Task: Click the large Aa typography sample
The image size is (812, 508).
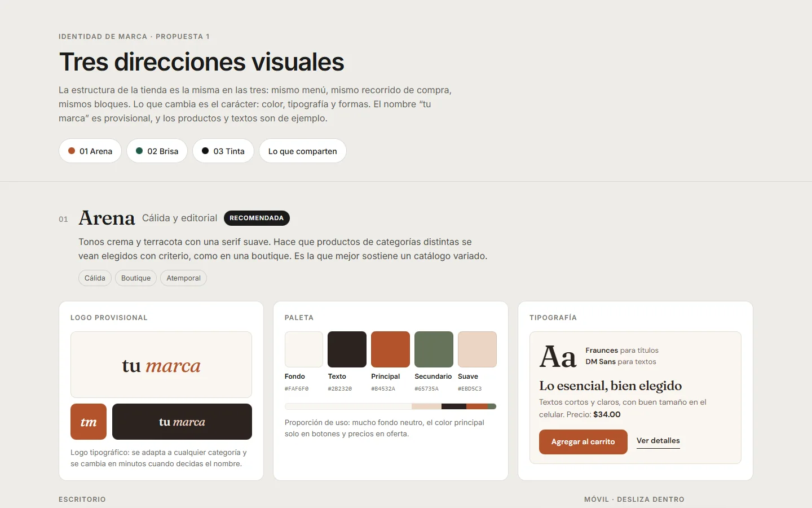Action: (558, 357)
